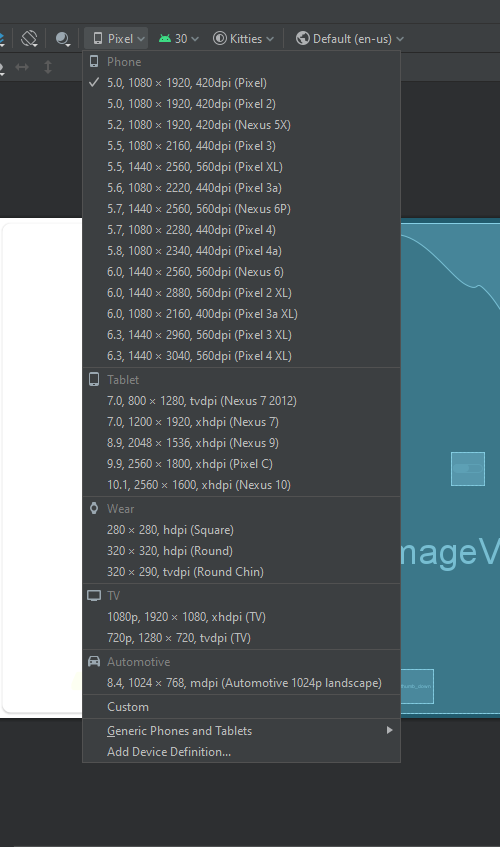The width and height of the screenshot is (500, 847).
Task: Select the Pixel C tablet
Action: click(241, 465)
